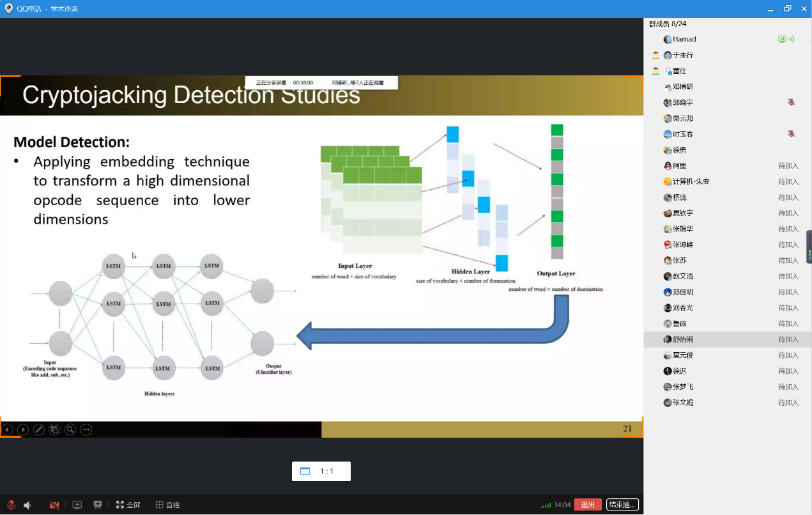The height and width of the screenshot is (515, 812).
Task: Click 郭晓宇's muted microphone icon
Action: click(791, 102)
